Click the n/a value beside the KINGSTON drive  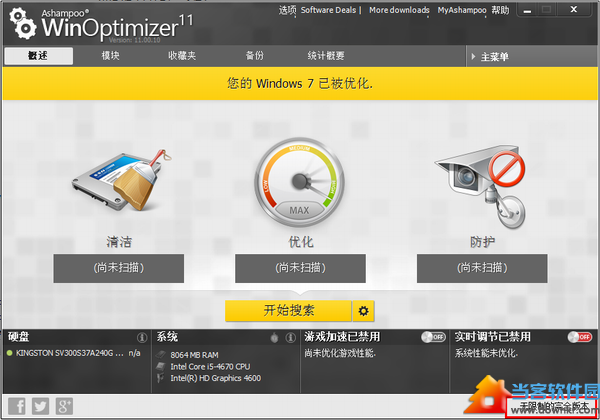pos(134,353)
